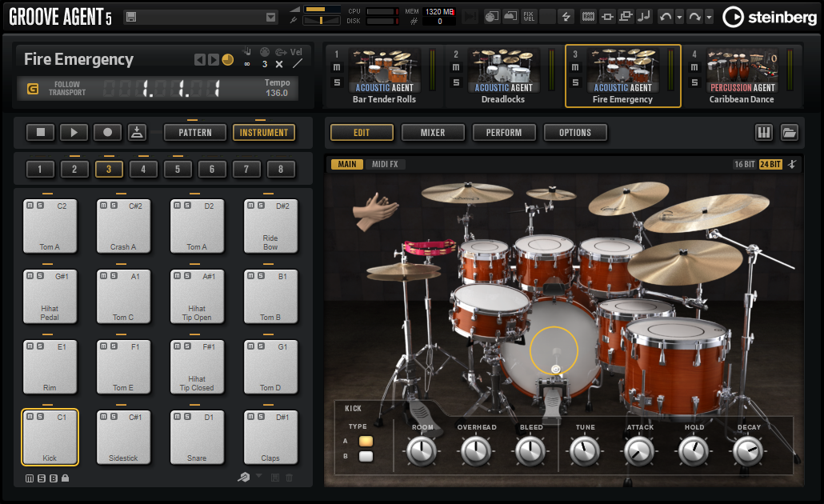Image resolution: width=824 pixels, height=504 pixels.
Task: Open the pad preset dropdown triangle below the pads
Action: pyautogui.click(x=258, y=476)
